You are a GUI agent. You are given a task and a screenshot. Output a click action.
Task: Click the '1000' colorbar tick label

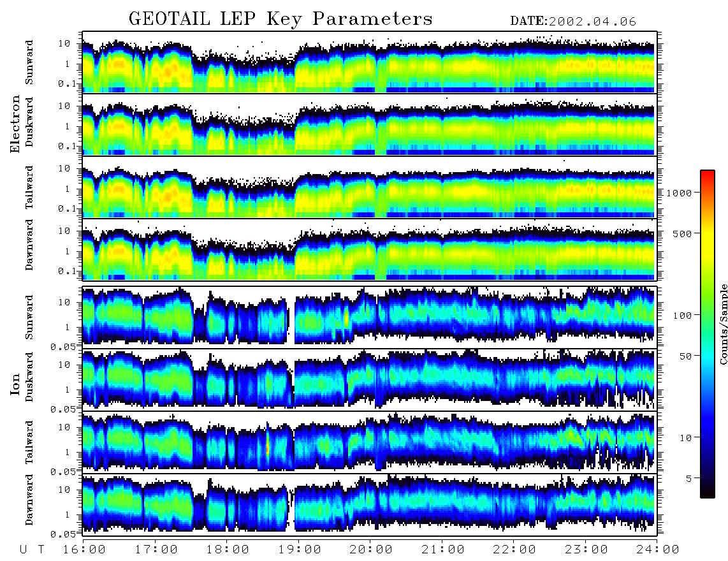coord(679,193)
